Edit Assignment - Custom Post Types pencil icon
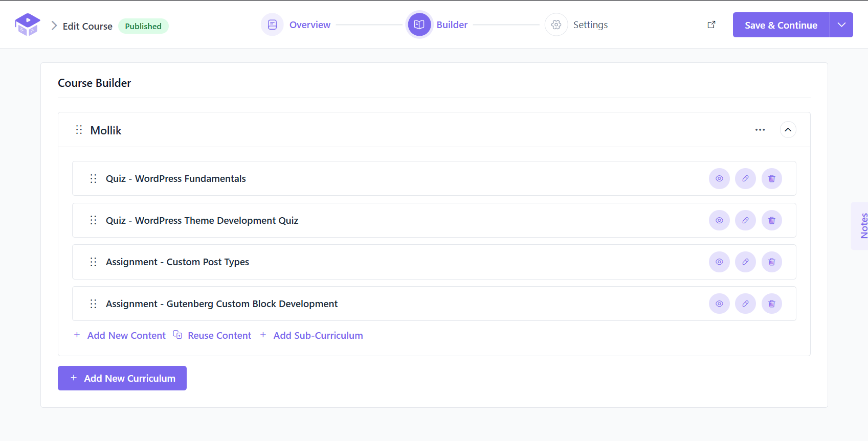868x441 pixels. (745, 262)
